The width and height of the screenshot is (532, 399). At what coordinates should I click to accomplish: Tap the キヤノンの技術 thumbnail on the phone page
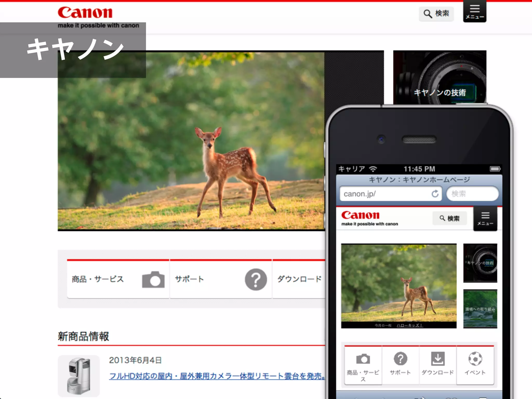tap(480, 263)
